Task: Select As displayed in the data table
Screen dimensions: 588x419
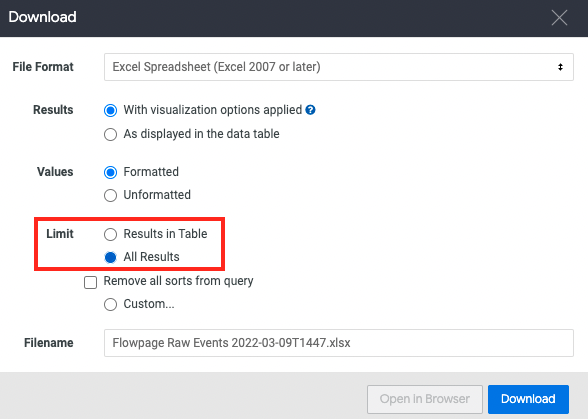Action: [x=110, y=134]
